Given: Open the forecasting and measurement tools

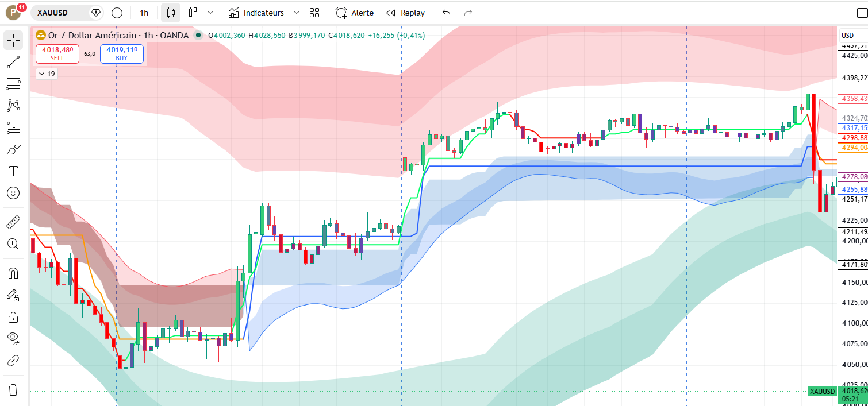Looking at the screenshot, I should coord(13,127).
